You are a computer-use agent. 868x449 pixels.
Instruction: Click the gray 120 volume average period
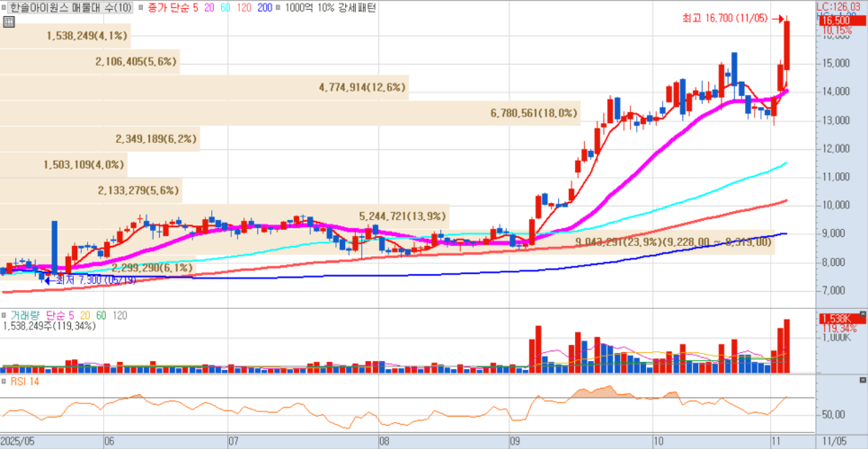pyautogui.click(x=120, y=316)
